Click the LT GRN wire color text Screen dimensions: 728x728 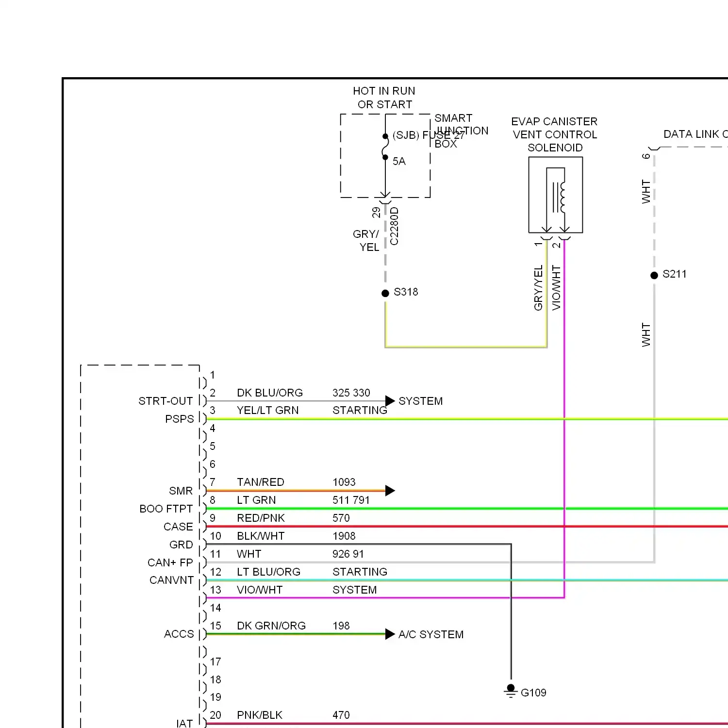click(x=256, y=500)
